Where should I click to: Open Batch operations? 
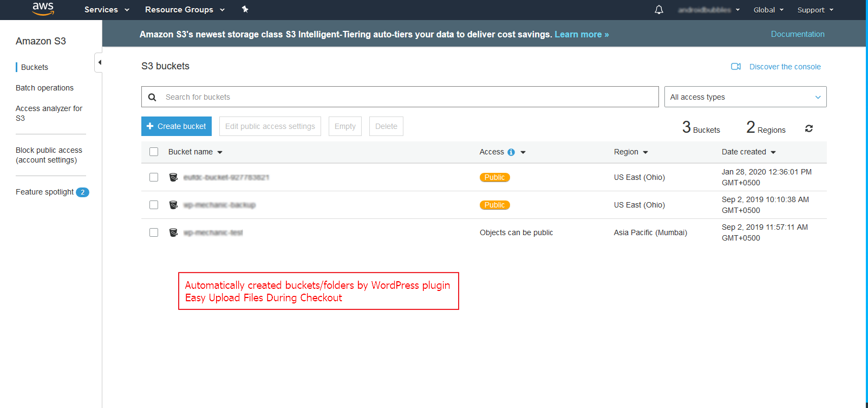click(x=44, y=88)
